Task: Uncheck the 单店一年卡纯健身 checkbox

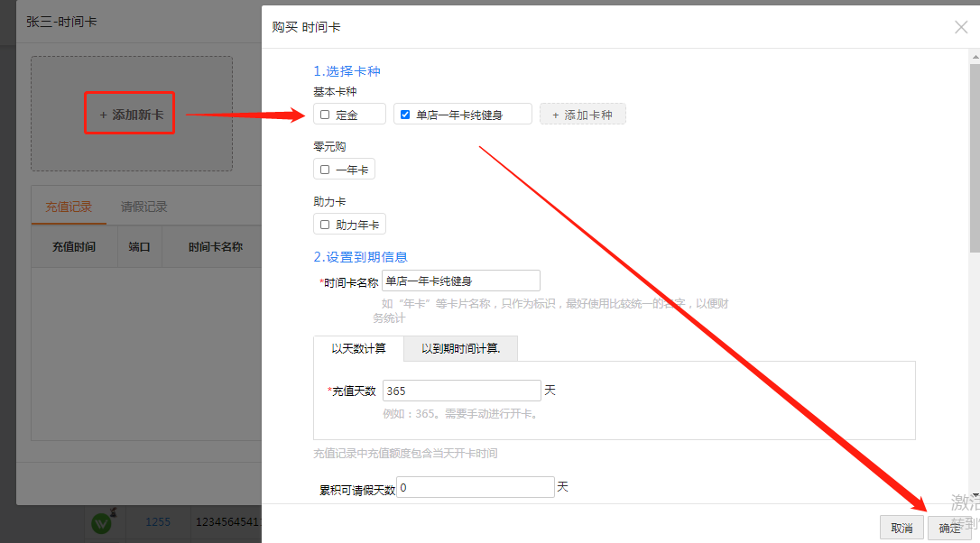Action: click(x=405, y=115)
